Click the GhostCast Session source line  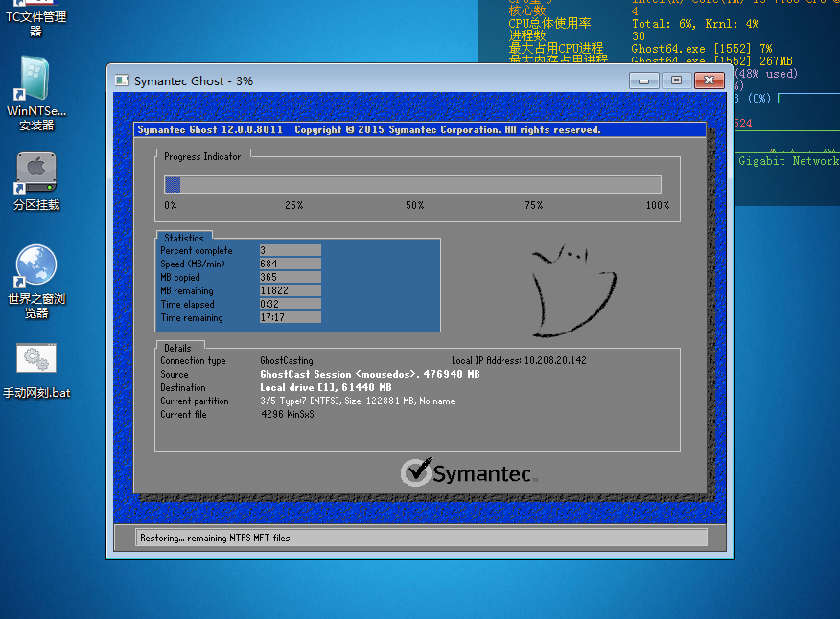pyautogui.click(x=369, y=374)
